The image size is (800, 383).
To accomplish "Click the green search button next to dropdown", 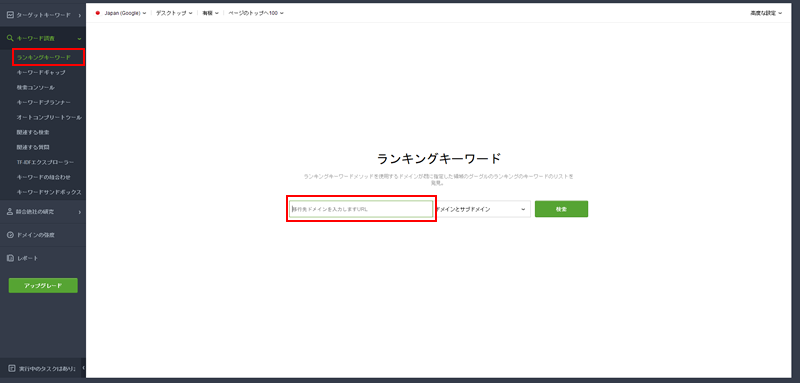I will pos(561,209).
